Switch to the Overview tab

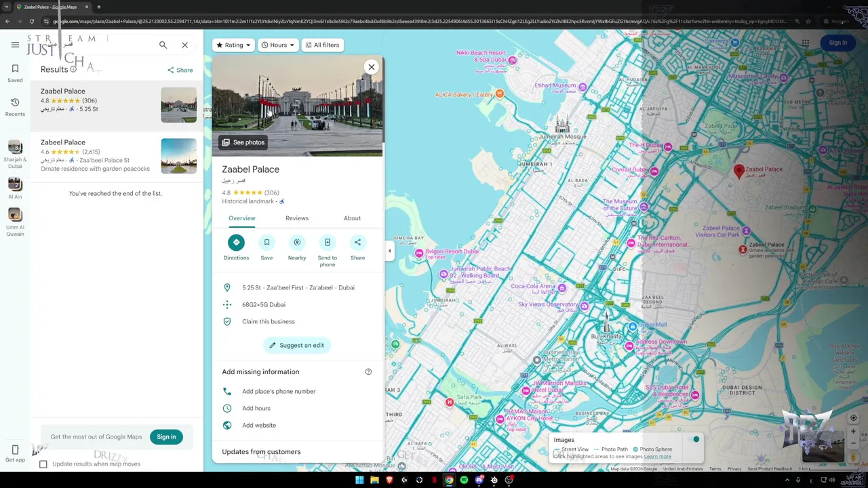(241, 218)
